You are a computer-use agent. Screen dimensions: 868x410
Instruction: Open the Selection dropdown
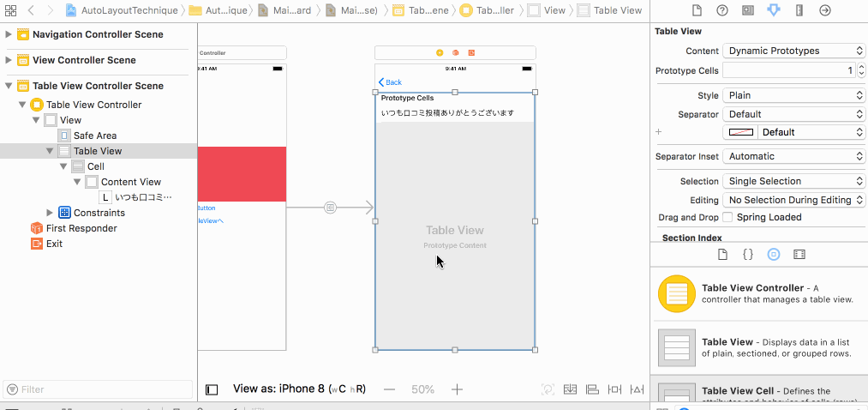(793, 181)
